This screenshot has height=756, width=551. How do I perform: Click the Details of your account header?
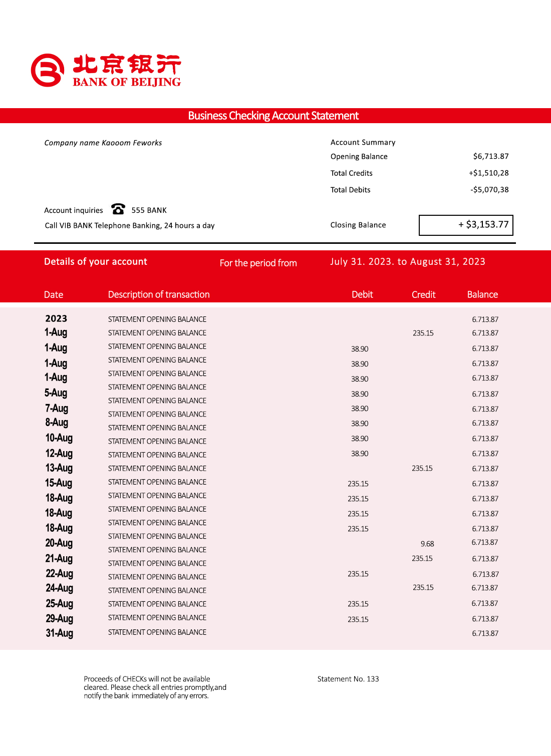(95, 261)
